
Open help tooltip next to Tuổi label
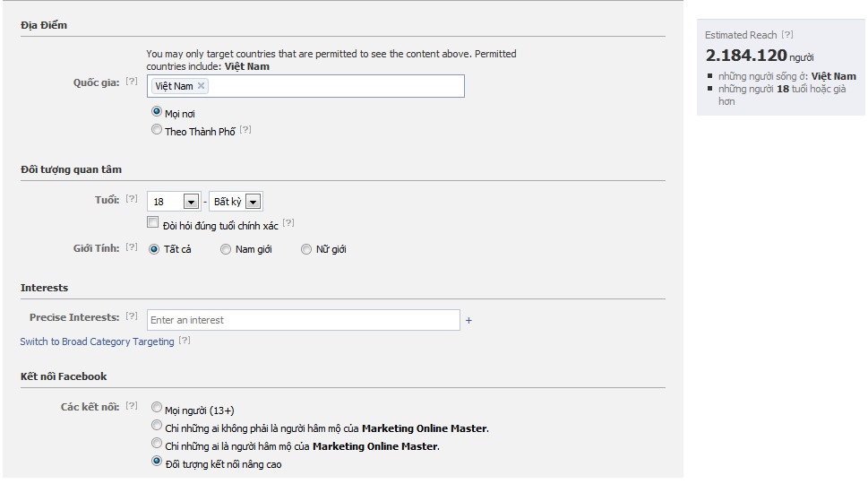131,199
